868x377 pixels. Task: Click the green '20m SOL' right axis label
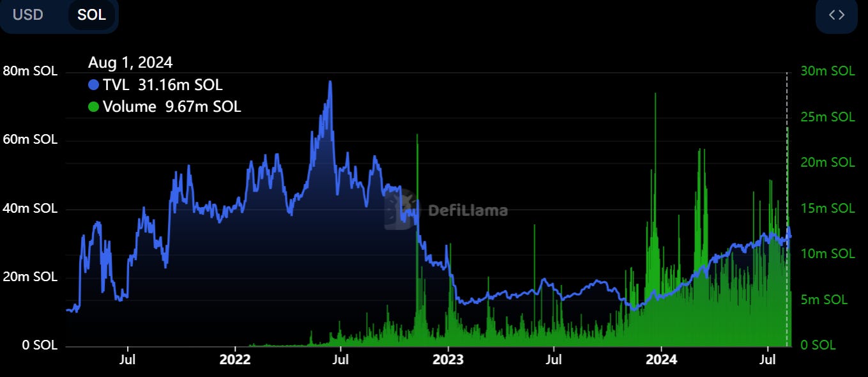(x=828, y=162)
